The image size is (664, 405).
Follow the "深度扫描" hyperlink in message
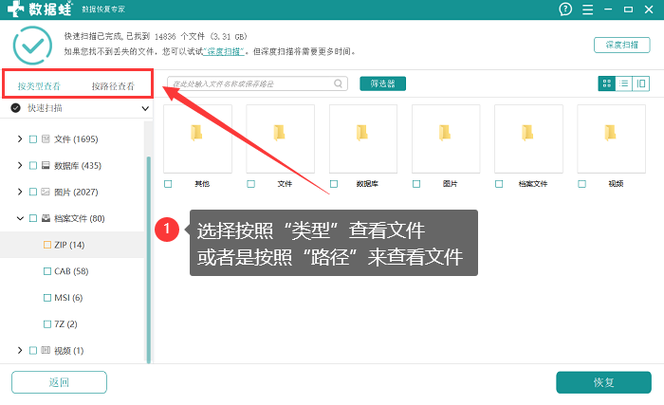[224, 51]
